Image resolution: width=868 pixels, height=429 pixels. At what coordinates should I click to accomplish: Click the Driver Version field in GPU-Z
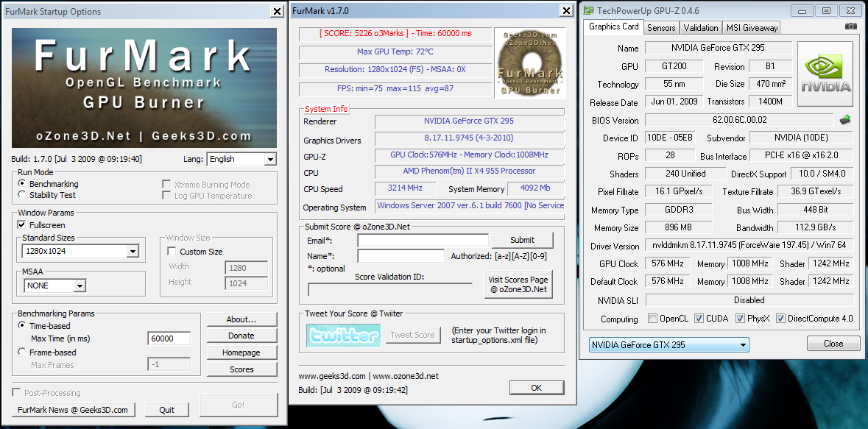click(x=749, y=245)
